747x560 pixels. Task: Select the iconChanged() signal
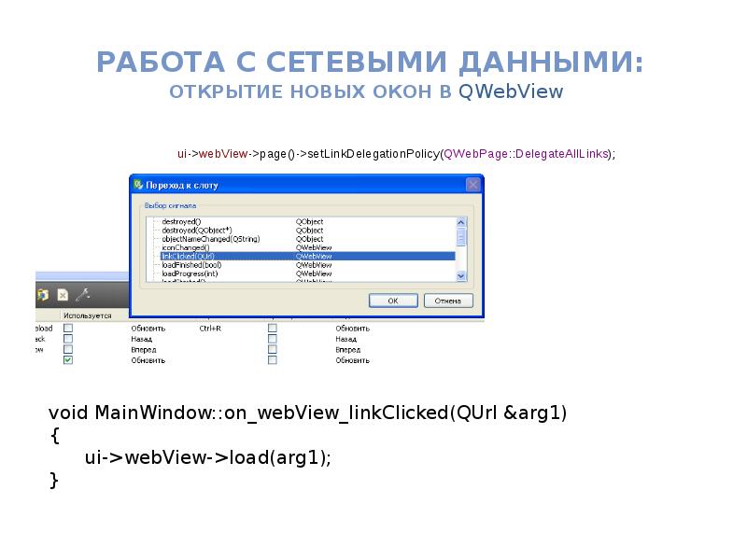point(185,247)
